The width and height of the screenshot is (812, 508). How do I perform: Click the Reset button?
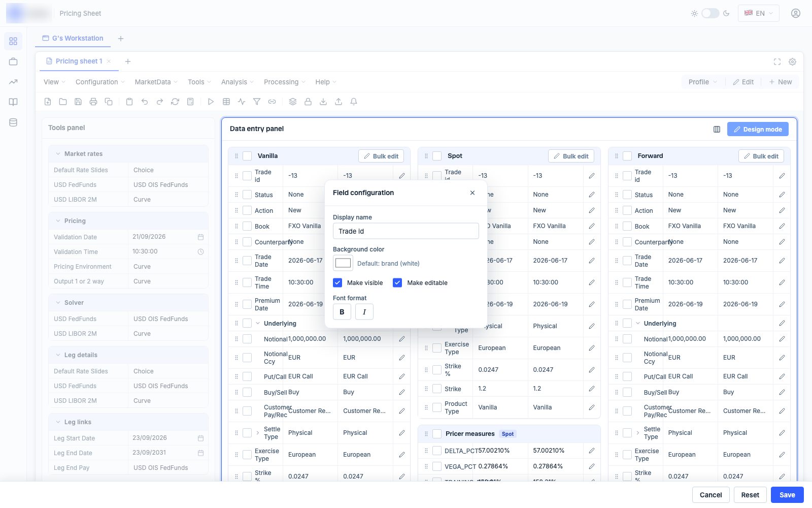(750, 495)
